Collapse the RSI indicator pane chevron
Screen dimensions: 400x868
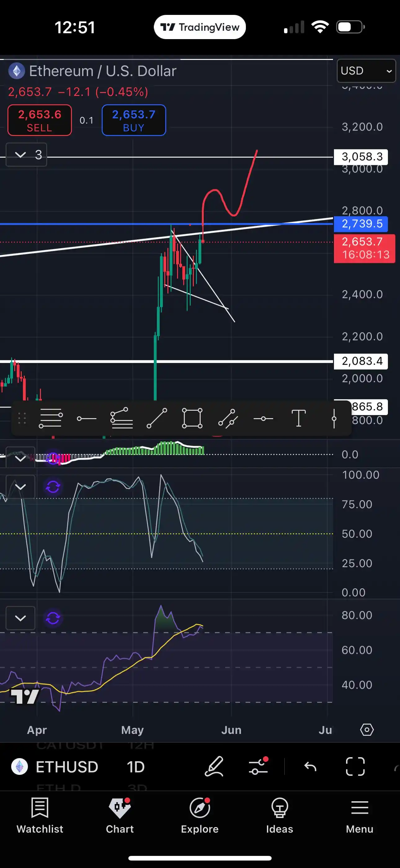(x=20, y=618)
